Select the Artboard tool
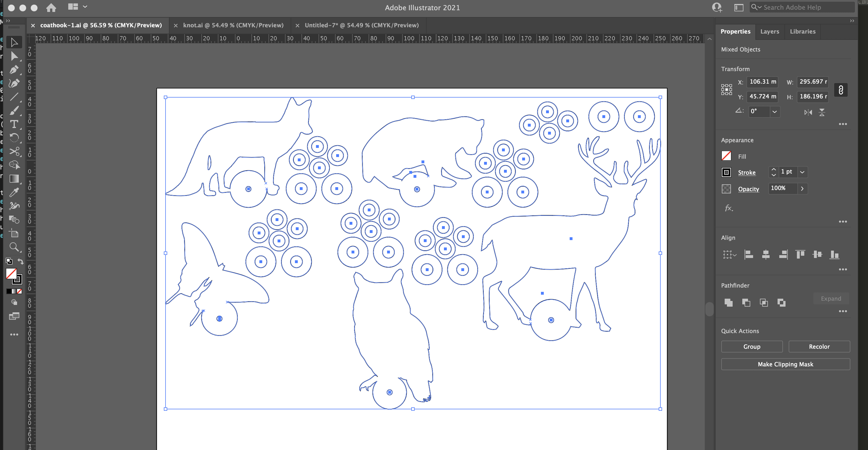The height and width of the screenshot is (450, 868). [14, 233]
